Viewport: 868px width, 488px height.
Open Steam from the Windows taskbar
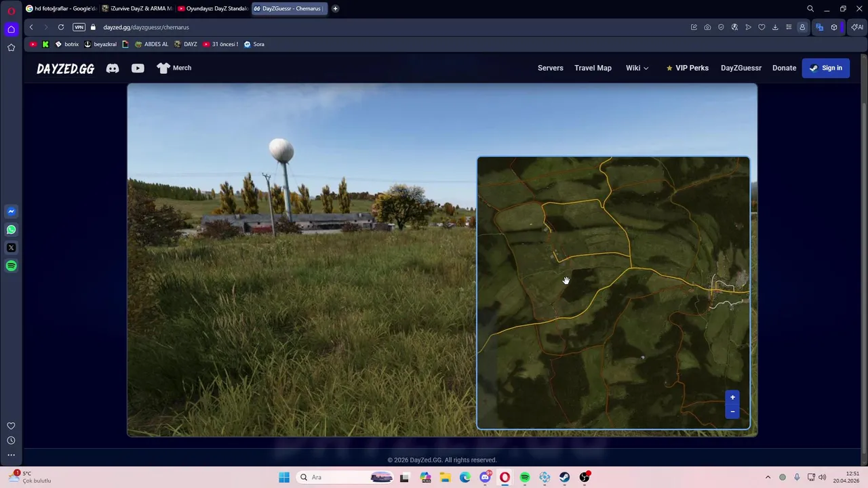[564, 477]
